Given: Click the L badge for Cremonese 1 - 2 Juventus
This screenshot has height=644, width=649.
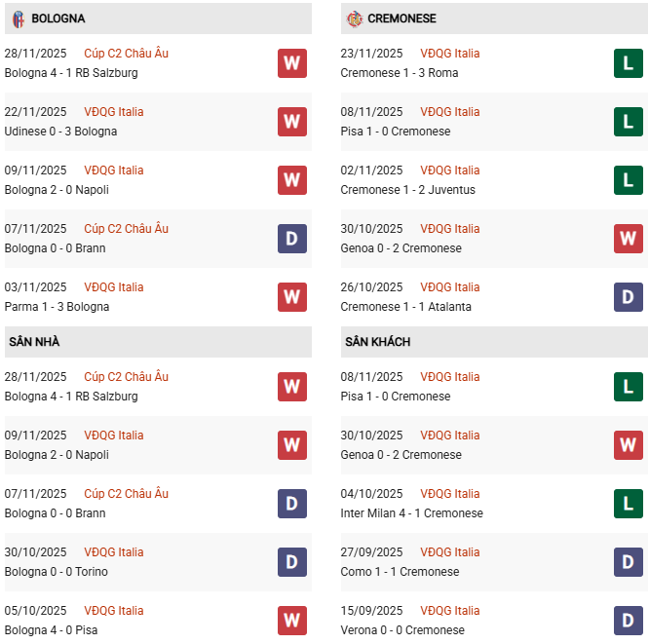Looking at the screenshot, I should [629, 180].
